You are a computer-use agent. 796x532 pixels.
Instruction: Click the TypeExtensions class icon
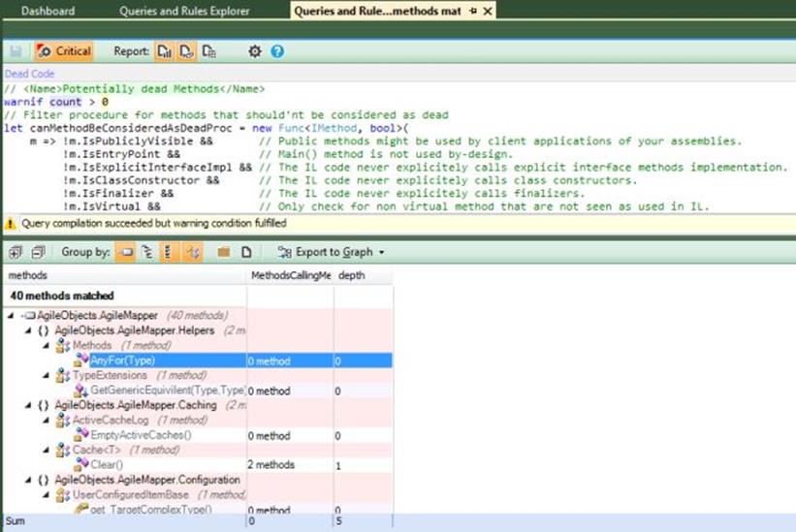(x=62, y=375)
